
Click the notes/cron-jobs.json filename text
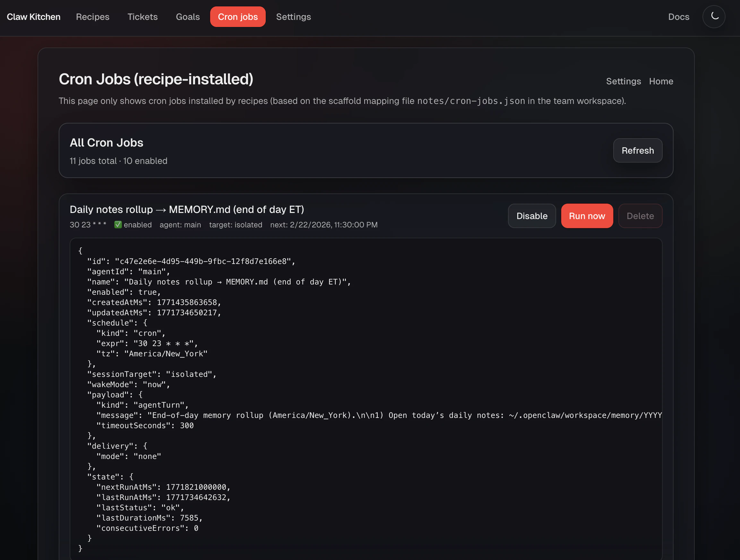click(471, 101)
